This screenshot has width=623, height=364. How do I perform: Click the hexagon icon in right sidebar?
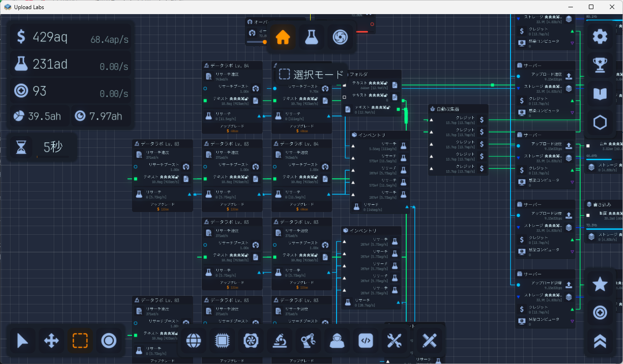600,122
